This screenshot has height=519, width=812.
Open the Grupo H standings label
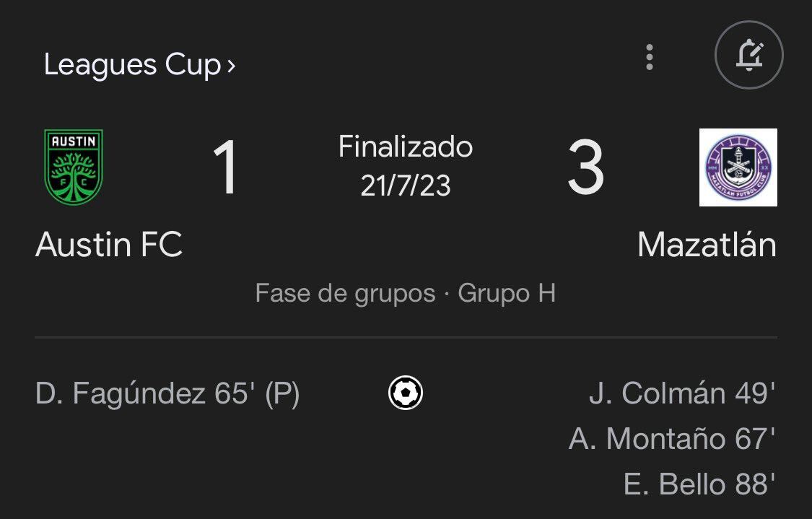point(507,294)
